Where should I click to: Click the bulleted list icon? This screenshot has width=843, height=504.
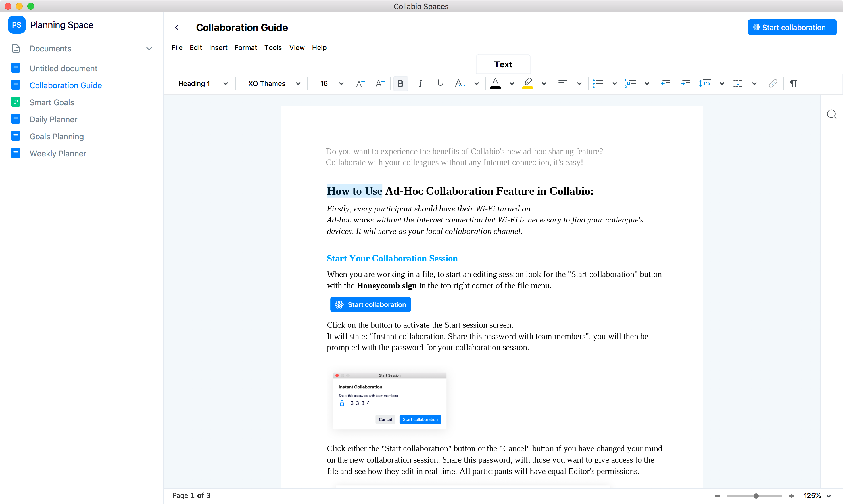[598, 83]
